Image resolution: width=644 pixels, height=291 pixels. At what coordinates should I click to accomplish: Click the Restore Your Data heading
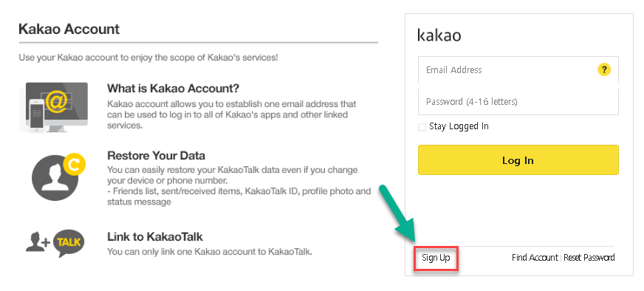156,156
